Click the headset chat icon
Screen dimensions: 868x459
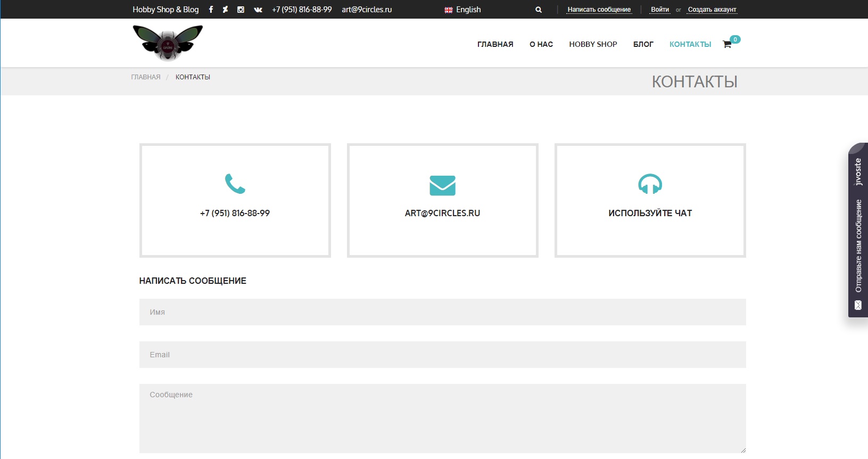[x=650, y=184]
